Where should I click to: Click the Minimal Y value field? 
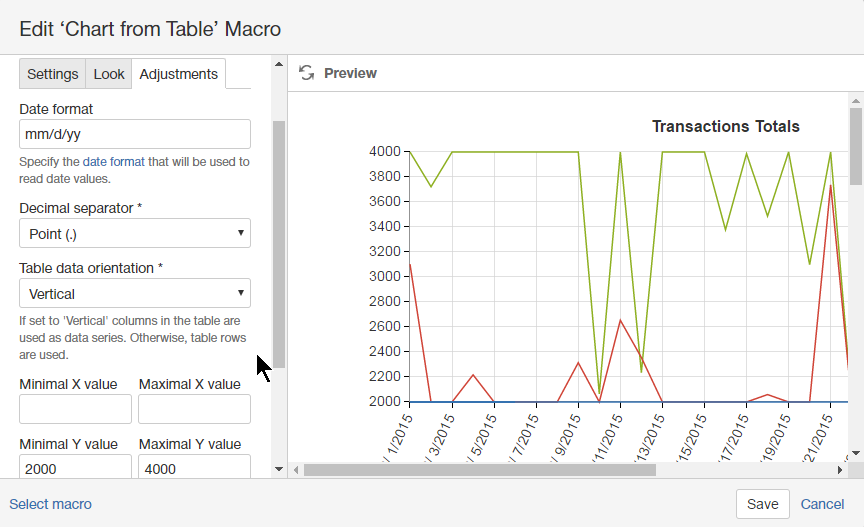(75, 467)
